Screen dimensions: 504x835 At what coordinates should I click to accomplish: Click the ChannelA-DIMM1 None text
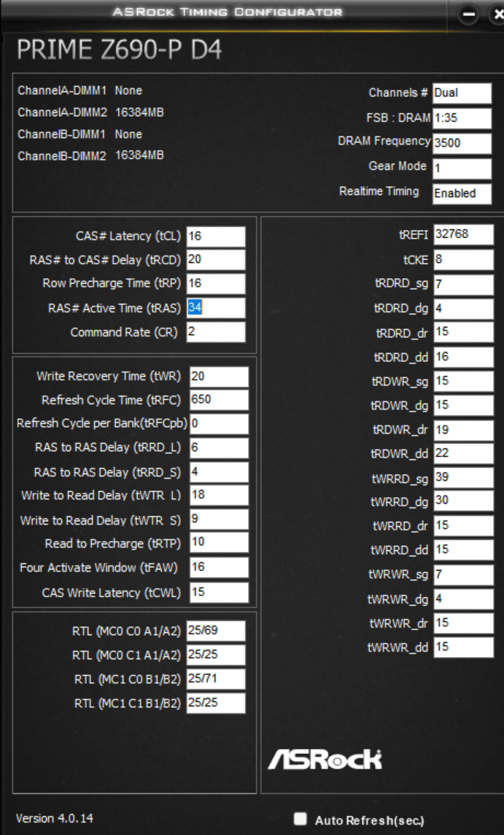[80, 91]
